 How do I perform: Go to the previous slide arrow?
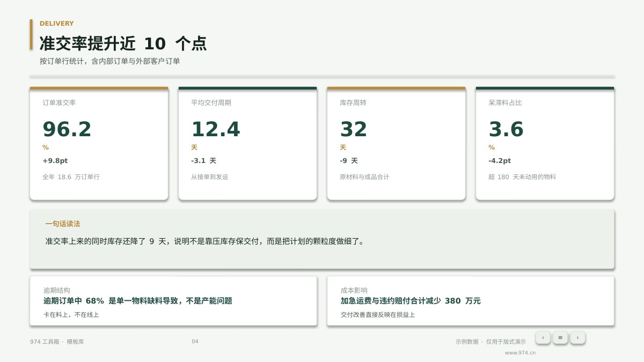tap(543, 337)
